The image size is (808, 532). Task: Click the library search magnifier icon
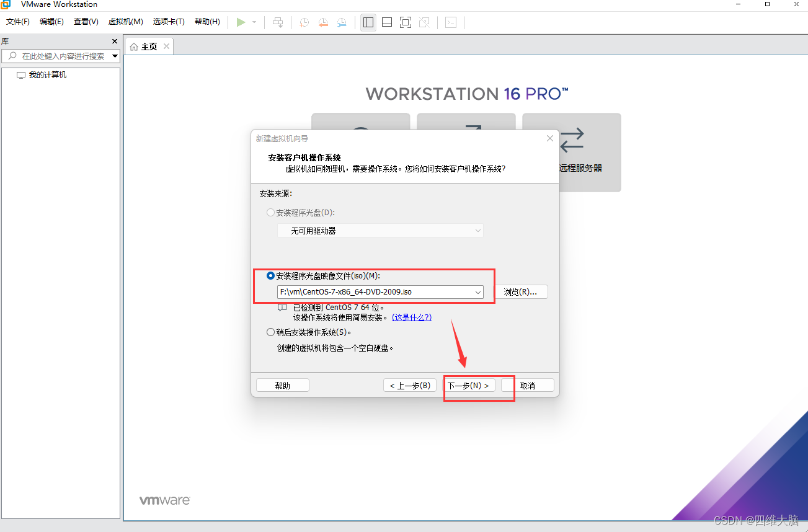(x=12, y=56)
